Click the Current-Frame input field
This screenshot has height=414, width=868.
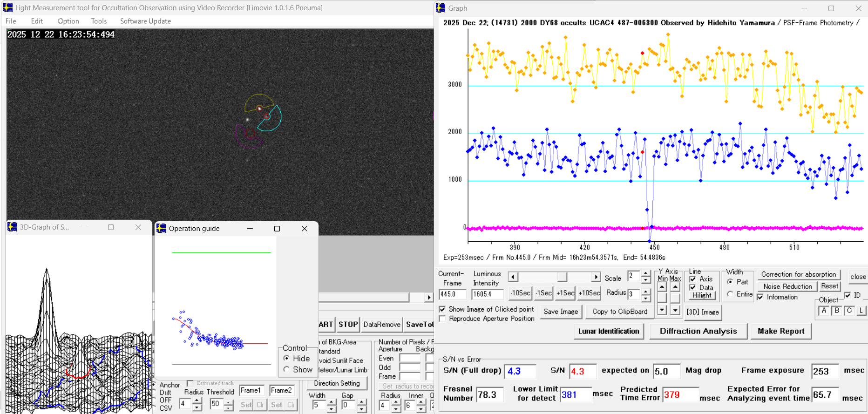point(452,294)
